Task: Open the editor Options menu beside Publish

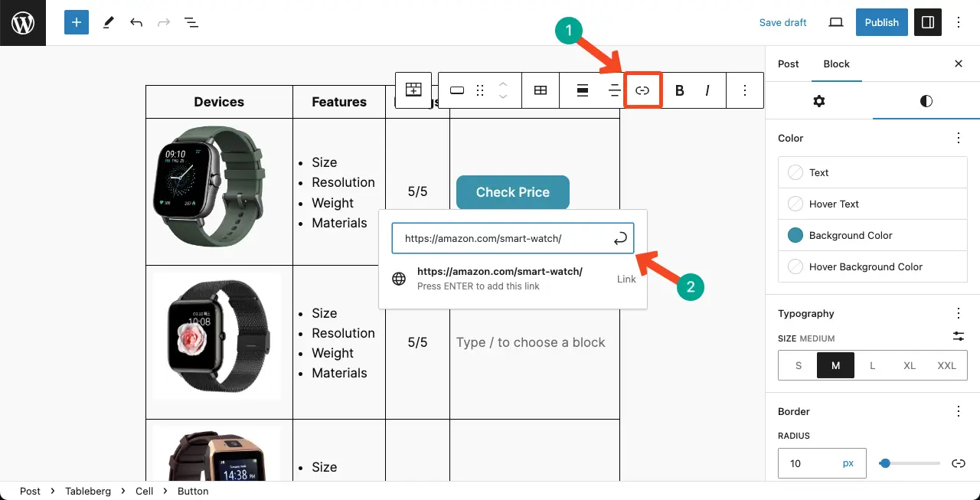Action: 959,23
